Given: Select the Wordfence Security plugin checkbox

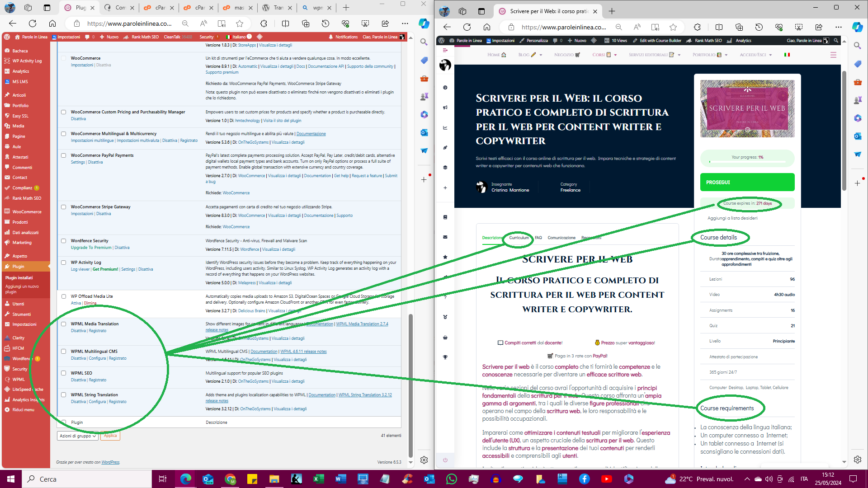Looking at the screenshot, I should tap(64, 241).
